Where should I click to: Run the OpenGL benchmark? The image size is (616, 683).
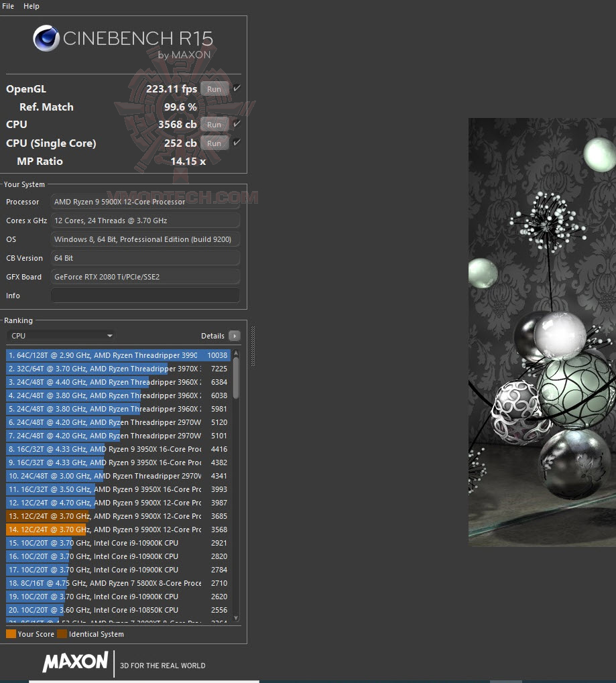pyautogui.click(x=214, y=89)
